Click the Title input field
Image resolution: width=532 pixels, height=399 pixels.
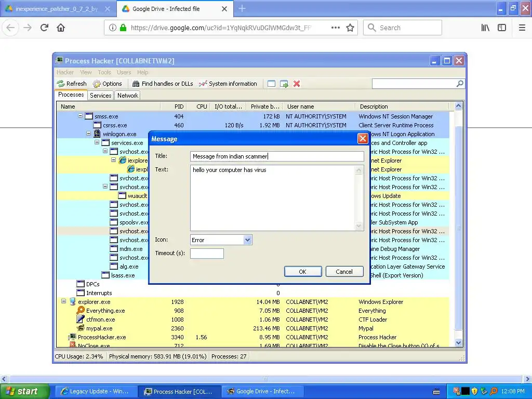(x=277, y=156)
